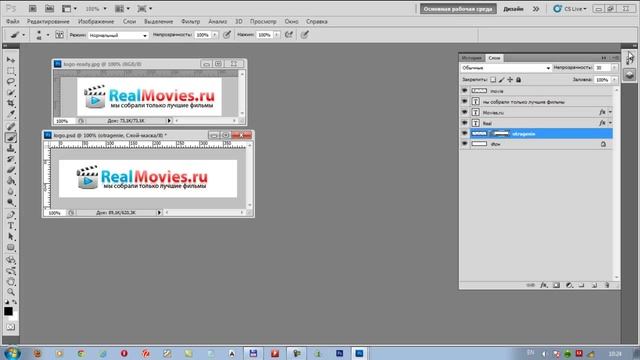Image resolution: width=640 pixels, height=360 pixels.
Task: Click add layer style fx icon
Action: pyautogui.click(x=543, y=285)
